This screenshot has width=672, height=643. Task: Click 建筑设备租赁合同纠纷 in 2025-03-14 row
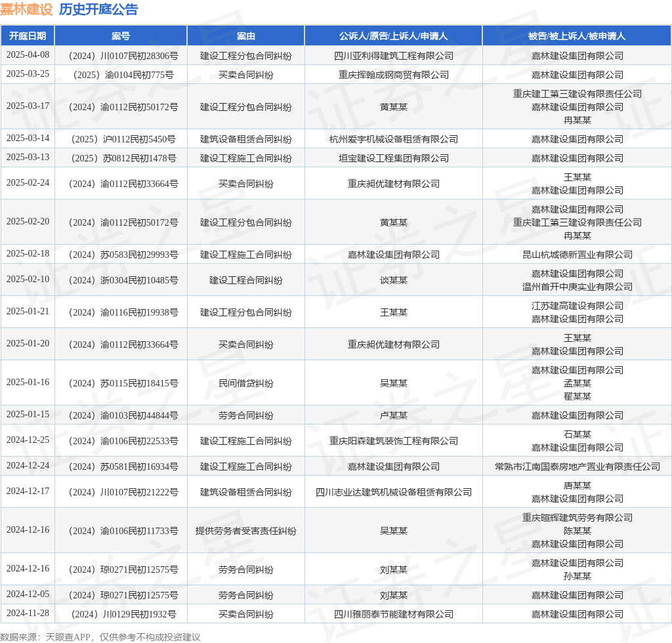click(246, 139)
